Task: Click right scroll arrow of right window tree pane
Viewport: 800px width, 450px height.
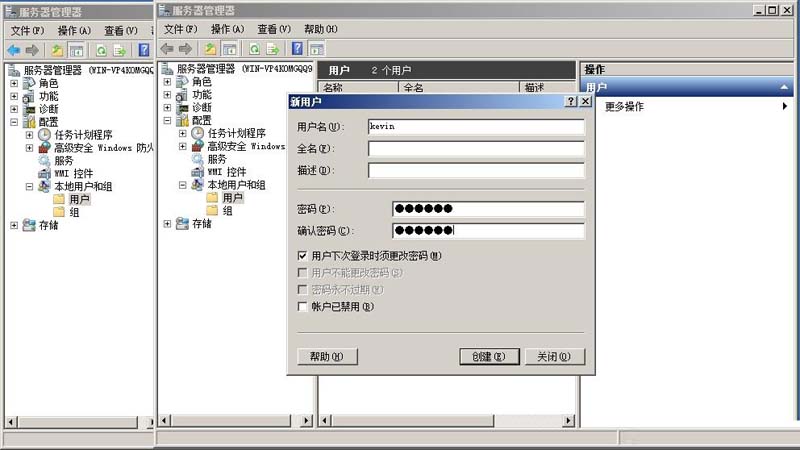Action: [306, 420]
